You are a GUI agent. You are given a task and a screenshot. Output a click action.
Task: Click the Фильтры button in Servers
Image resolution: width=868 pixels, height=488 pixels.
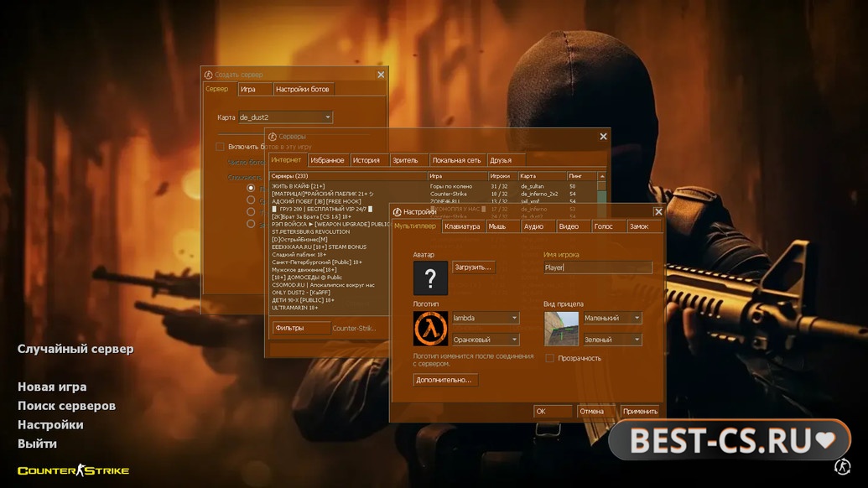pos(301,328)
